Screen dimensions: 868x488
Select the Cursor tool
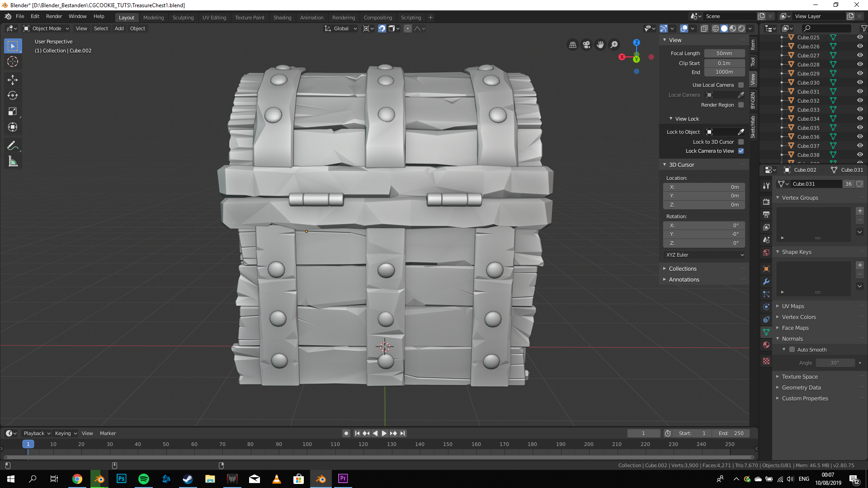[x=13, y=61]
